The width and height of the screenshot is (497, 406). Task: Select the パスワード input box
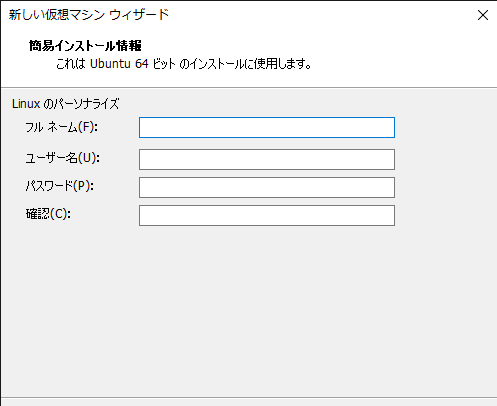click(x=267, y=187)
